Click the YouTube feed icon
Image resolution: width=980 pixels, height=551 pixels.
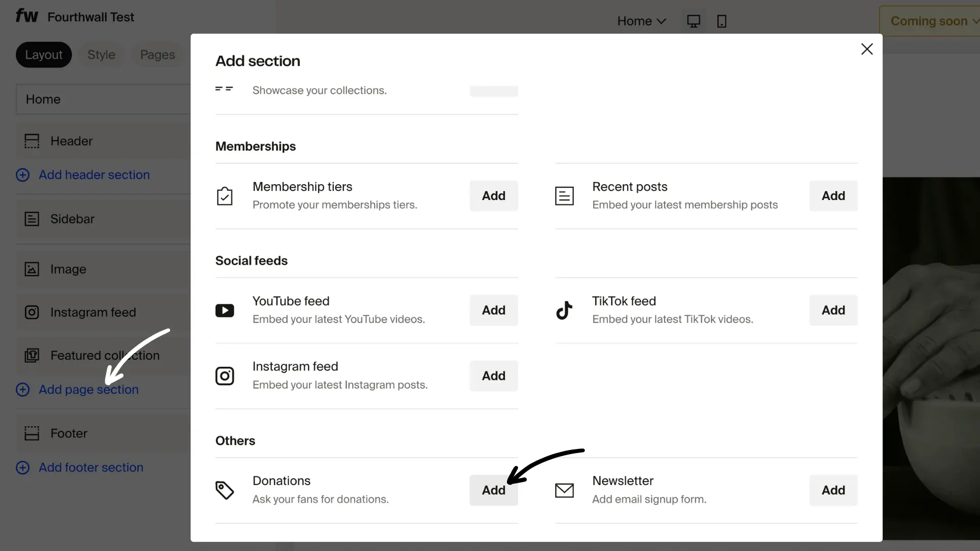point(225,310)
